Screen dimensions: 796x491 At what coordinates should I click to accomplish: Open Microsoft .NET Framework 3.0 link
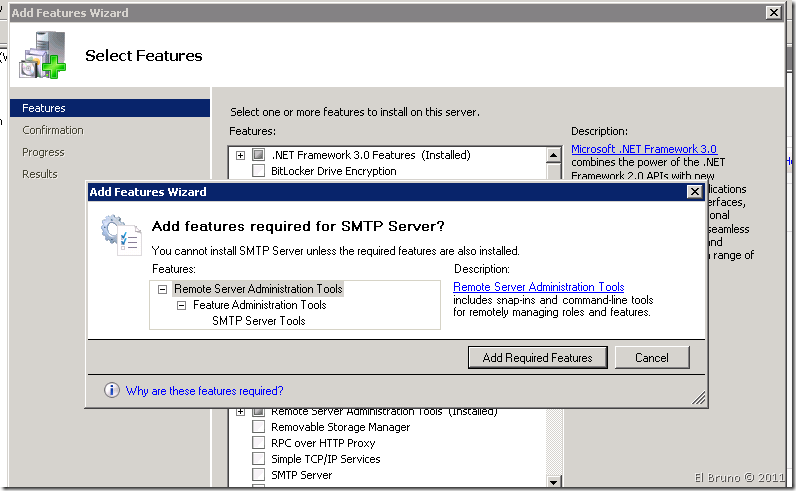pyautogui.click(x=644, y=149)
